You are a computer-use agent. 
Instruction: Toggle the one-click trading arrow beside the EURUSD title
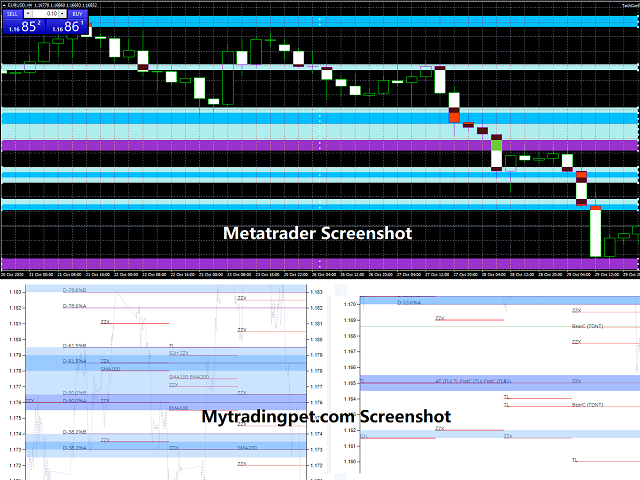pos(4,5)
